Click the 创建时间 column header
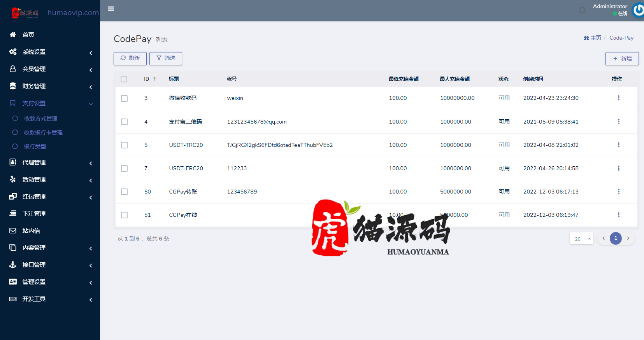644x340 pixels. 533,79
